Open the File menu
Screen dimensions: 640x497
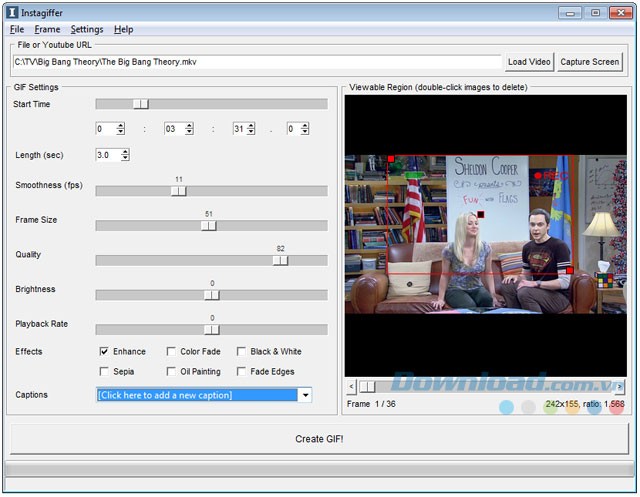tap(17, 30)
